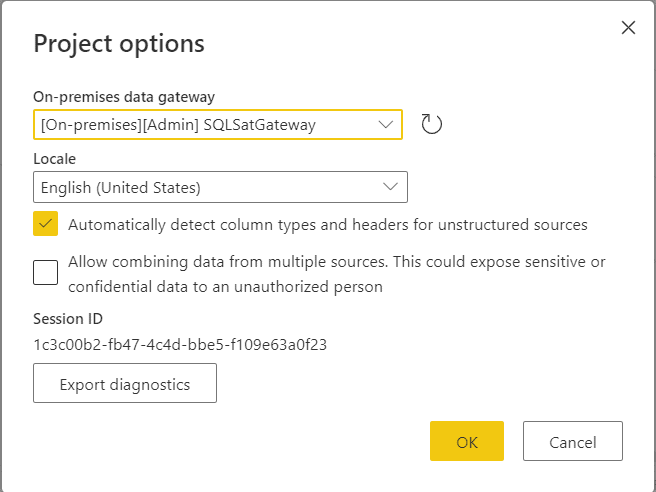
Task: Click the 'Project options' dialog title
Action: click(119, 44)
